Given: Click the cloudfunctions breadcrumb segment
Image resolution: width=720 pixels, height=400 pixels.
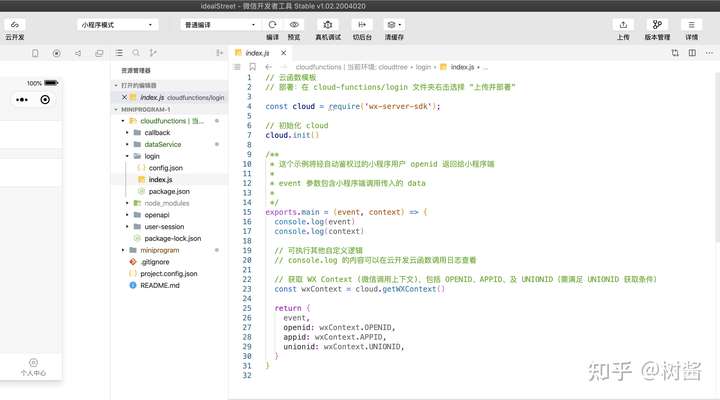Looking at the screenshot, I should 318,67.
